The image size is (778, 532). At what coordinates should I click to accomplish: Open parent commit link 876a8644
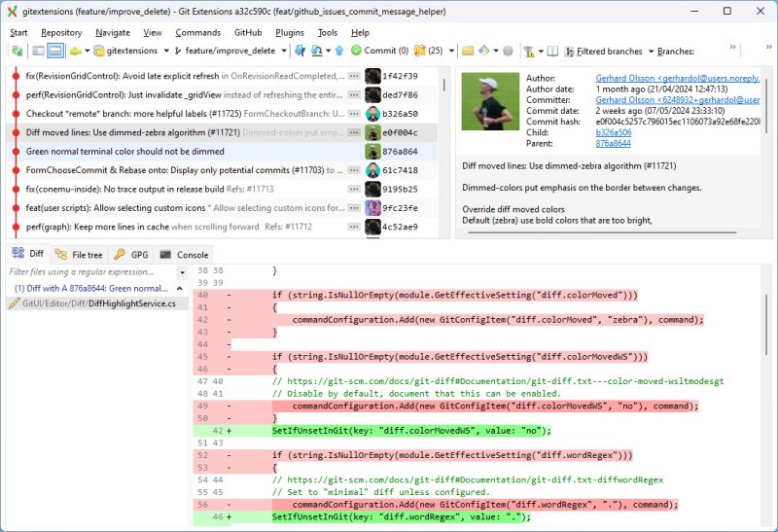[613, 143]
